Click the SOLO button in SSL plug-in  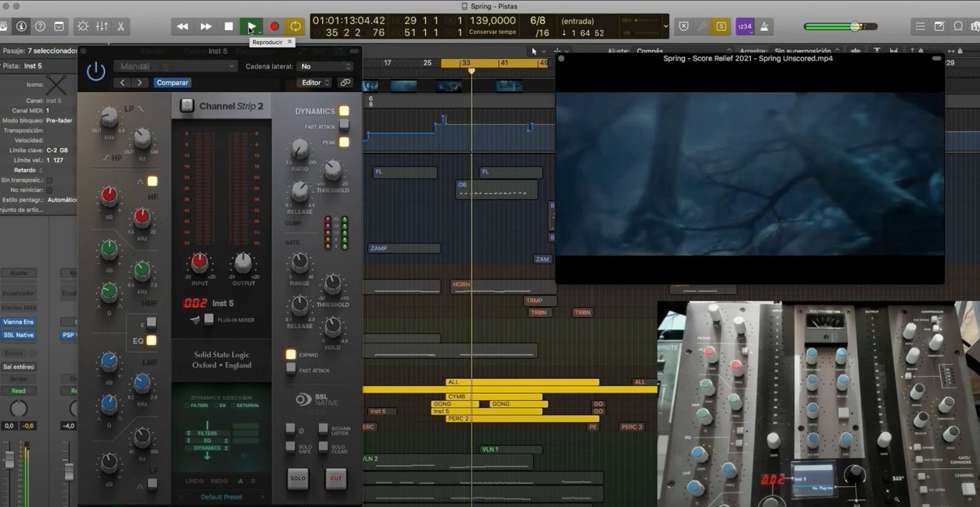point(298,478)
